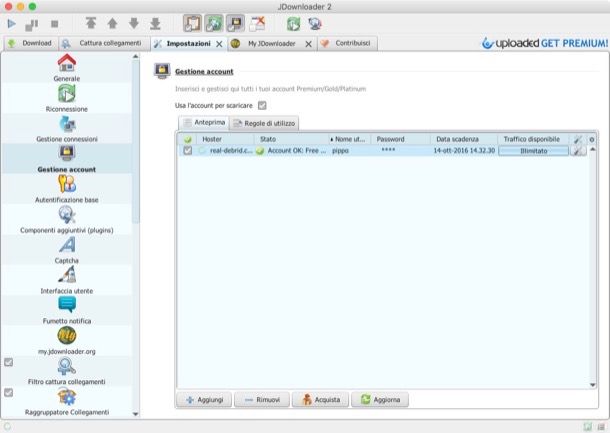This screenshot has height=433, width=610.
Task: Open the Contribuisci tab
Action: tap(347, 43)
